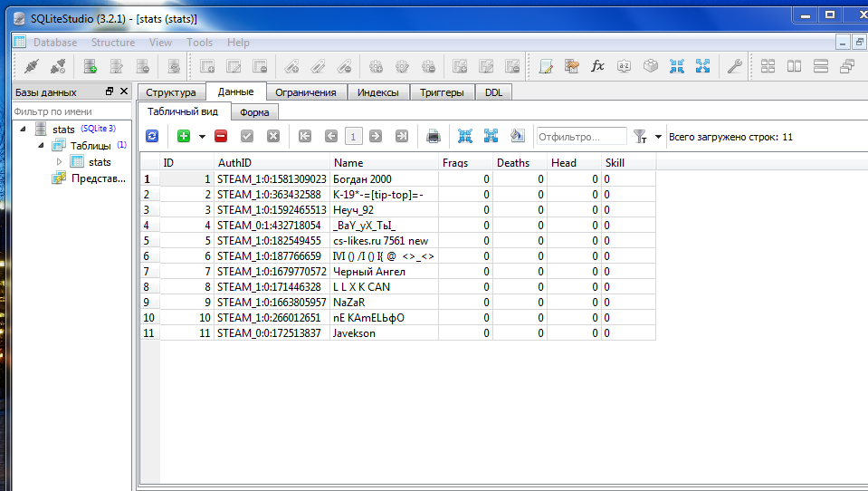Screen dimensions: 868x491
Task: Sort by the Name column header
Action: click(384, 162)
